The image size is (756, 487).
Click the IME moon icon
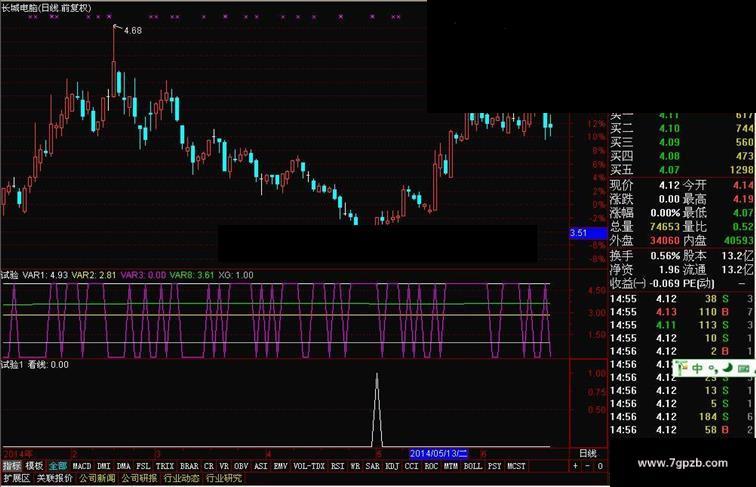(727, 369)
